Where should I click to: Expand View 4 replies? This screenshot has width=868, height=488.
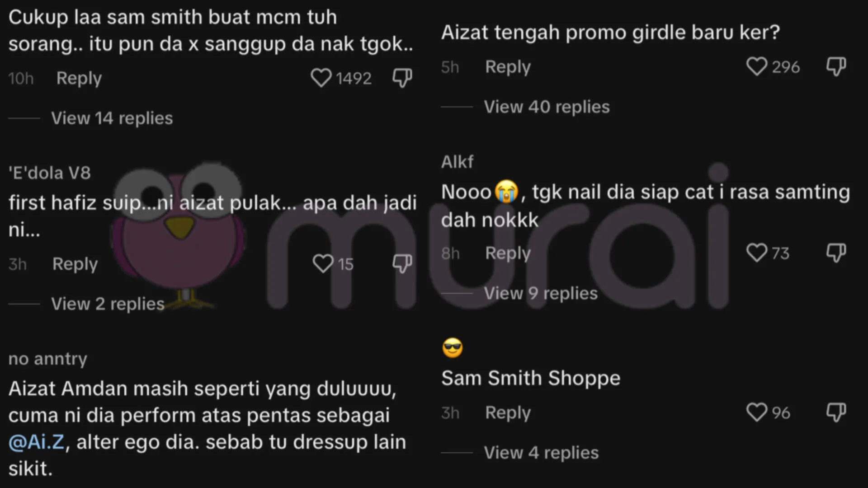pos(541,453)
